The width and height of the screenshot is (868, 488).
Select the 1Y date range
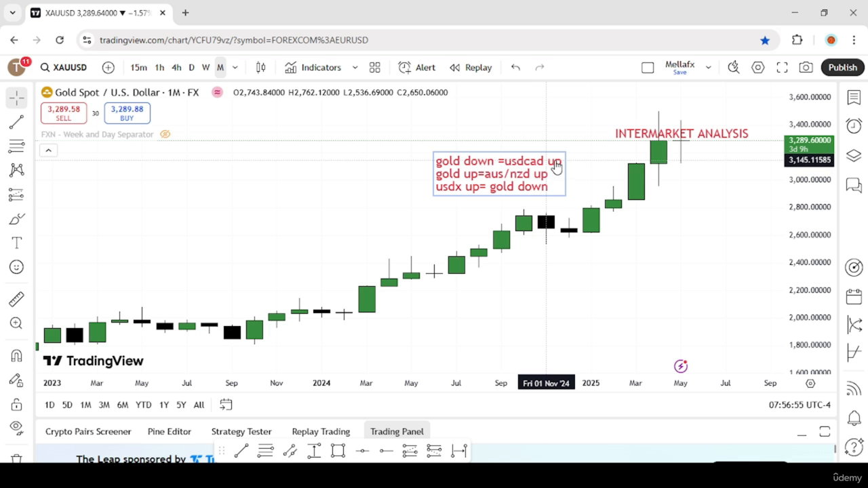(x=164, y=405)
